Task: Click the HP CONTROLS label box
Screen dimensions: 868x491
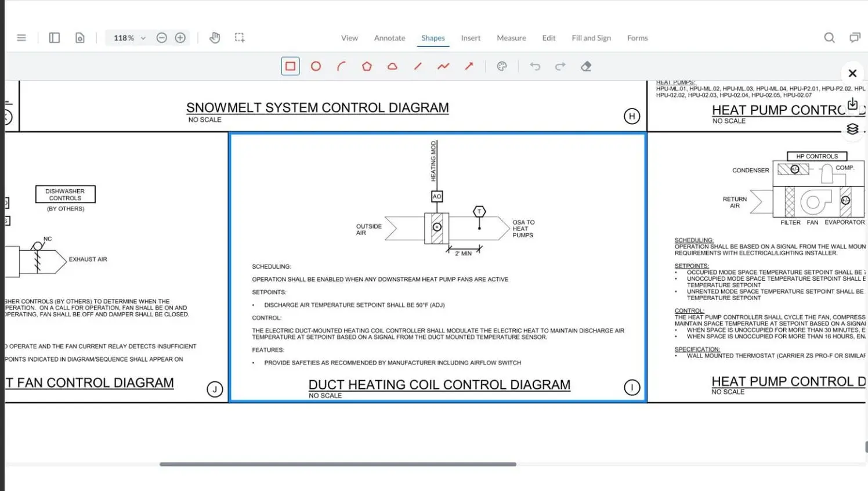Action: coord(817,156)
